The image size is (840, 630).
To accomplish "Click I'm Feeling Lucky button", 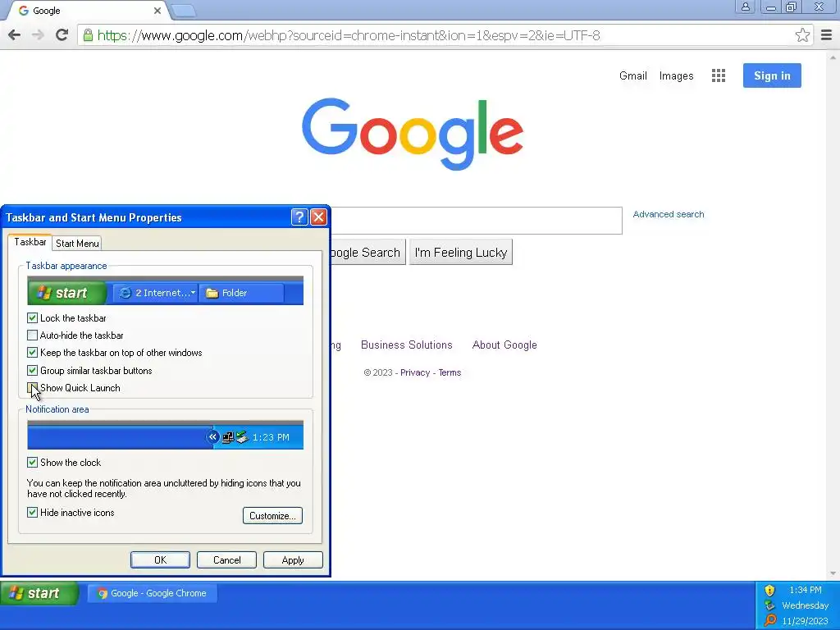I will (461, 253).
